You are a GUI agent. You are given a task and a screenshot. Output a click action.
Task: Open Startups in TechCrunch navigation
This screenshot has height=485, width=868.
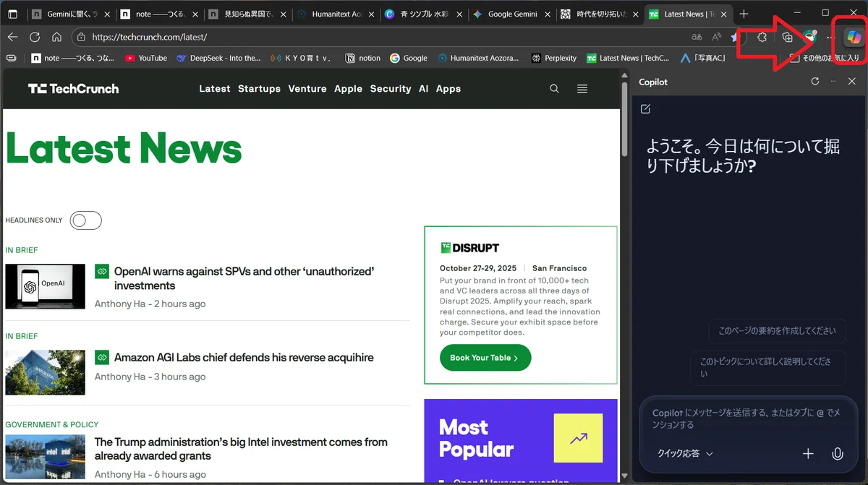coord(259,89)
